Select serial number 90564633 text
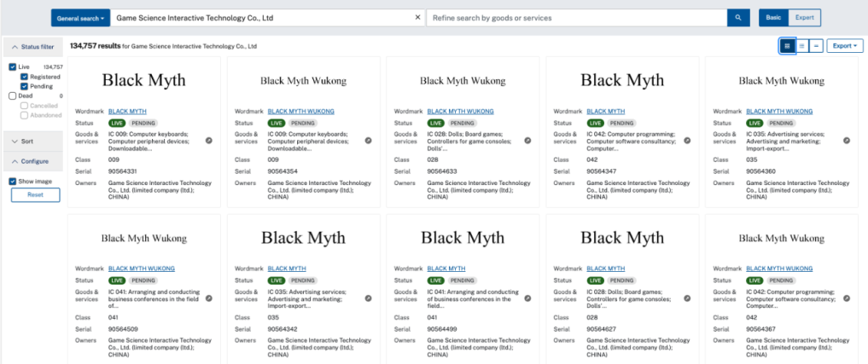The width and height of the screenshot is (868, 364). (442, 171)
